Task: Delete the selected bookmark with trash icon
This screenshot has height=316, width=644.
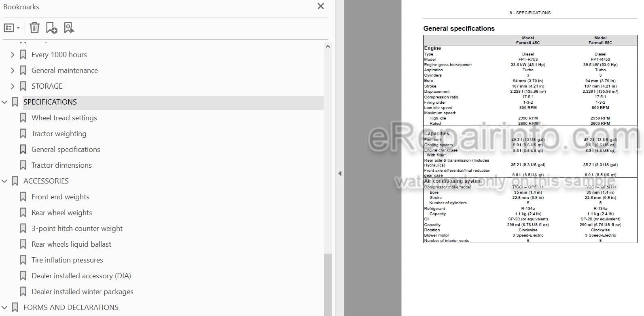Action: (35, 28)
